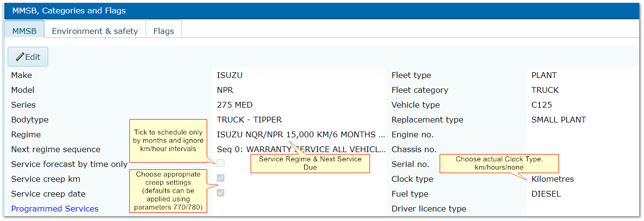Select the MMSB tab
The width and height of the screenshot is (644, 221).
pos(24,31)
